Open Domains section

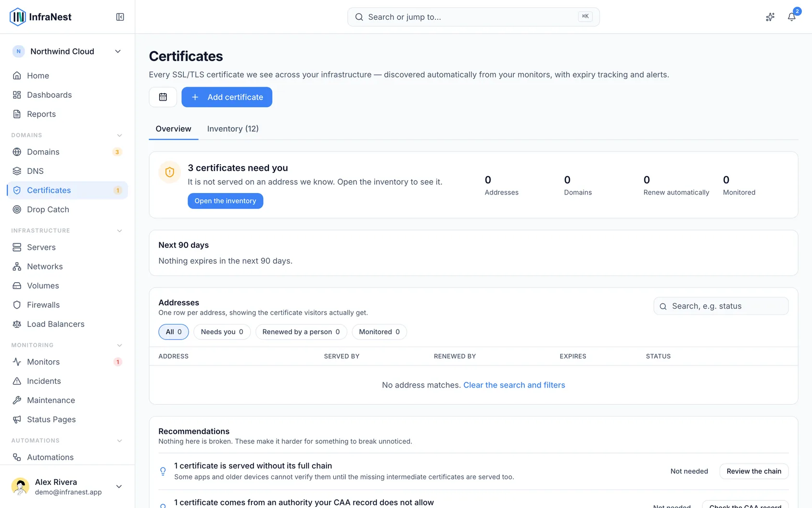coord(67,152)
